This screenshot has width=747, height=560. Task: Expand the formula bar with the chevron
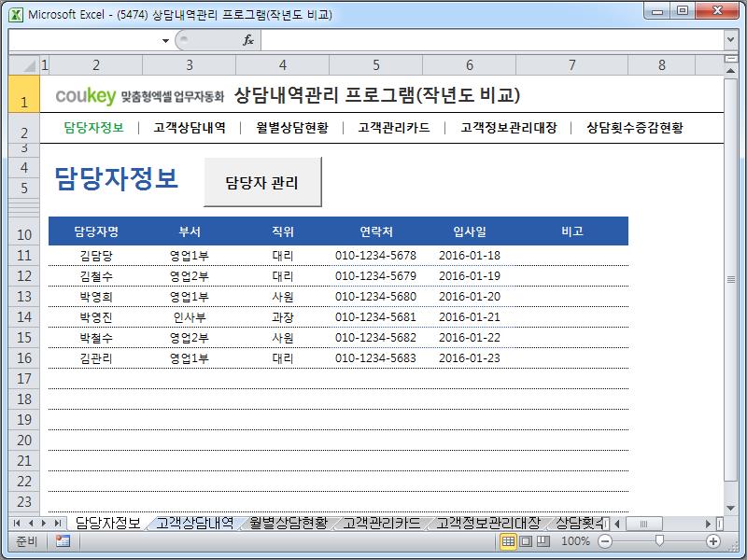tap(730, 40)
